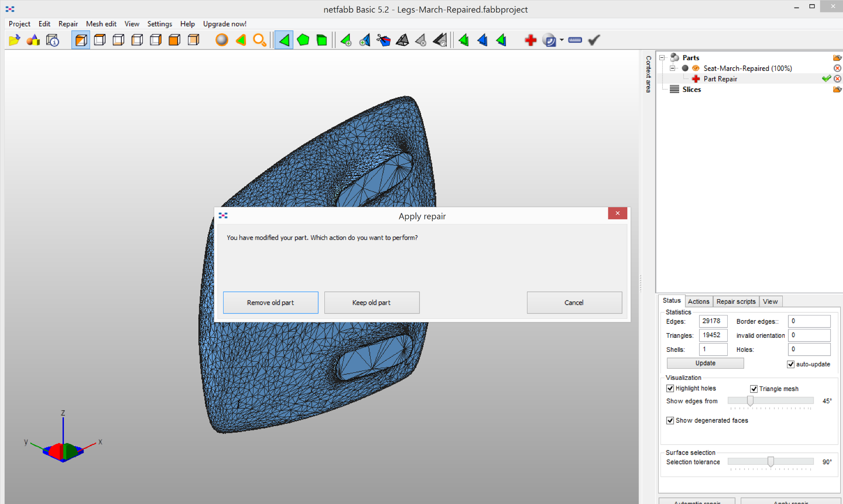Click the Triangles value field
The width and height of the screenshot is (843, 504).
click(x=713, y=335)
